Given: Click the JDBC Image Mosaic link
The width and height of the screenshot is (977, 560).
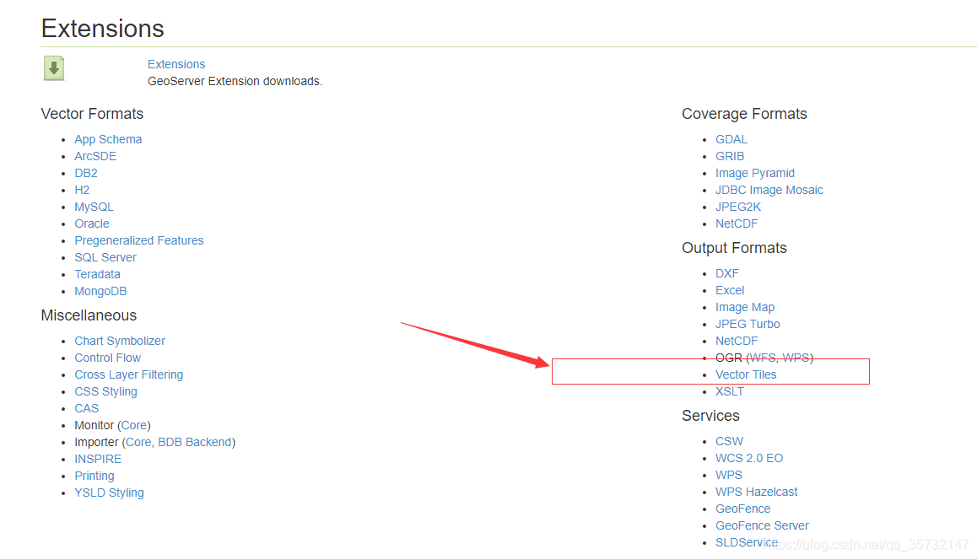Looking at the screenshot, I should pyautogui.click(x=769, y=190).
